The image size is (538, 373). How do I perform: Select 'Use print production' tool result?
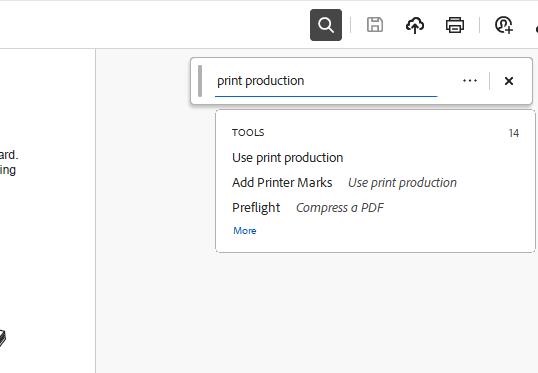pos(288,158)
